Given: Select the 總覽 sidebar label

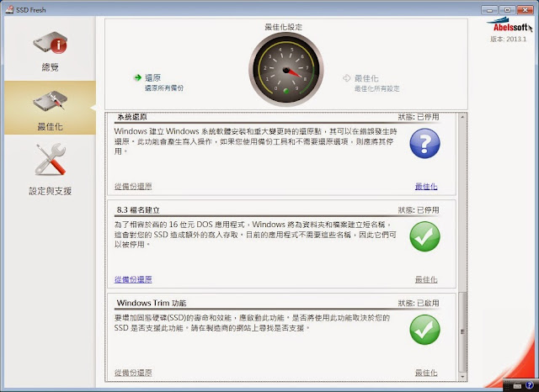Looking at the screenshot, I should 51,67.
